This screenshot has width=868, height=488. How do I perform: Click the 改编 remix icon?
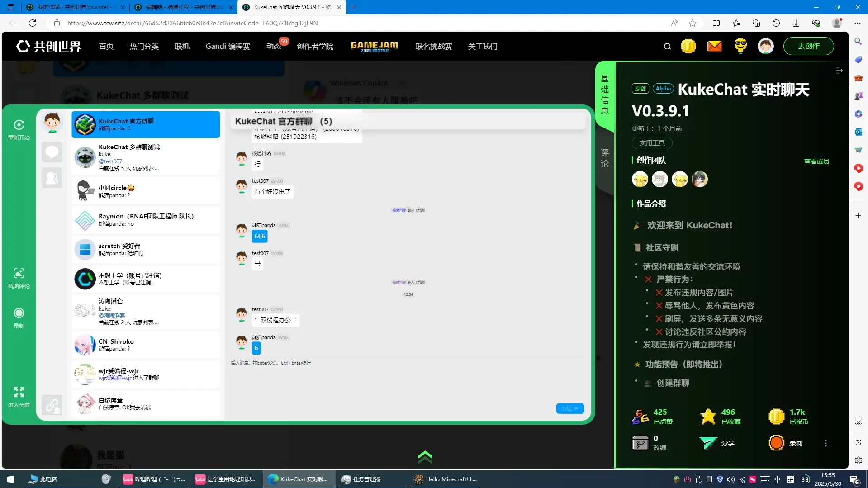[x=640, y=443]
